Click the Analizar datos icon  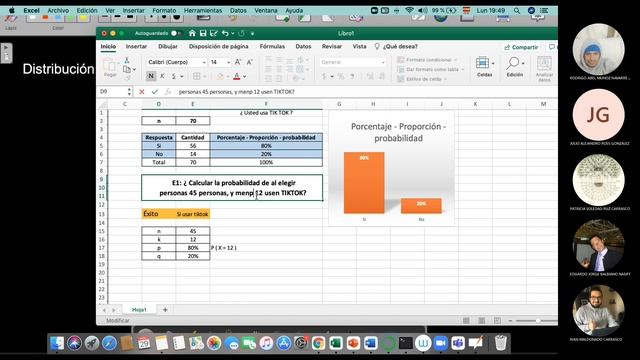(x=544, y=69)
